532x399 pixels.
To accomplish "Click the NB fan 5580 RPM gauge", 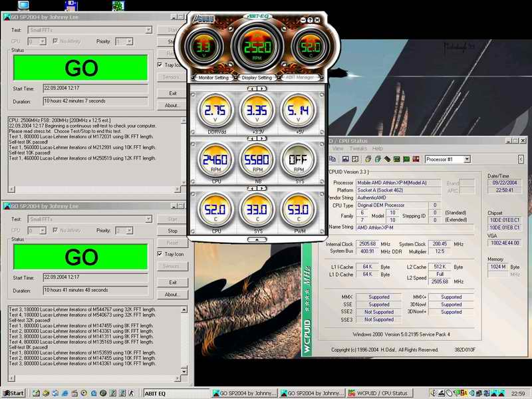I will point(257,160).
